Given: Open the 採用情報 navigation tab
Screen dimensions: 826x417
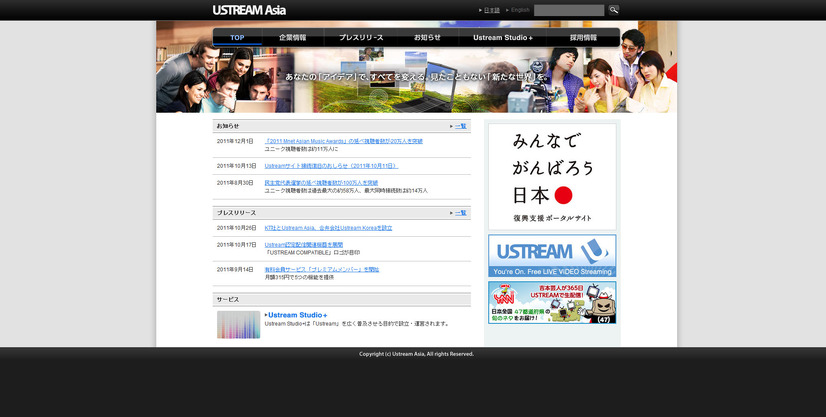Looking at the screenshot, I should coord(583,37).
